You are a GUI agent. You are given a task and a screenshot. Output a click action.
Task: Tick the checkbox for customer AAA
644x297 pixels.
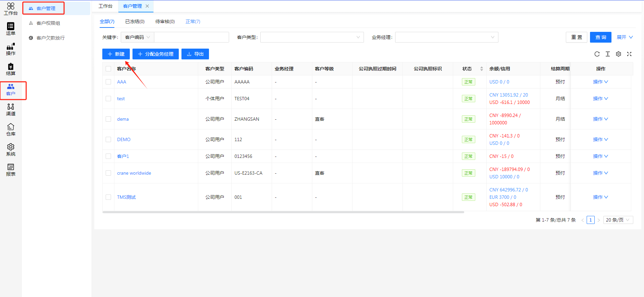pyautogui.click(x=108, y=82)
